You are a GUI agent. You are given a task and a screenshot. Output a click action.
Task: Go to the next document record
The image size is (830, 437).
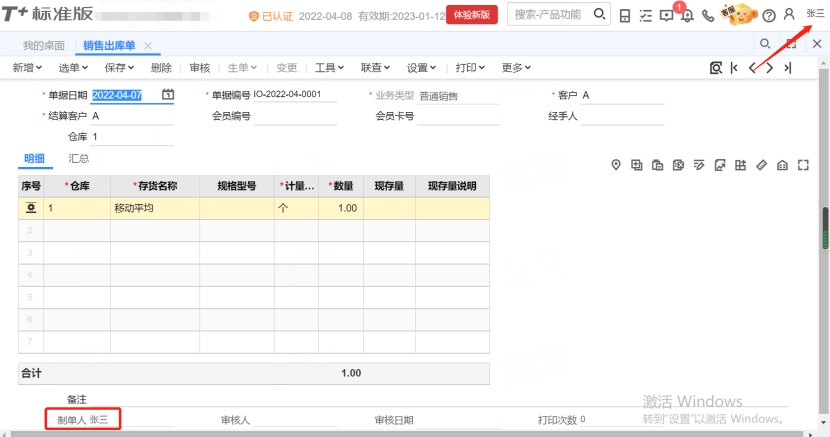click(x=770, y=68)
